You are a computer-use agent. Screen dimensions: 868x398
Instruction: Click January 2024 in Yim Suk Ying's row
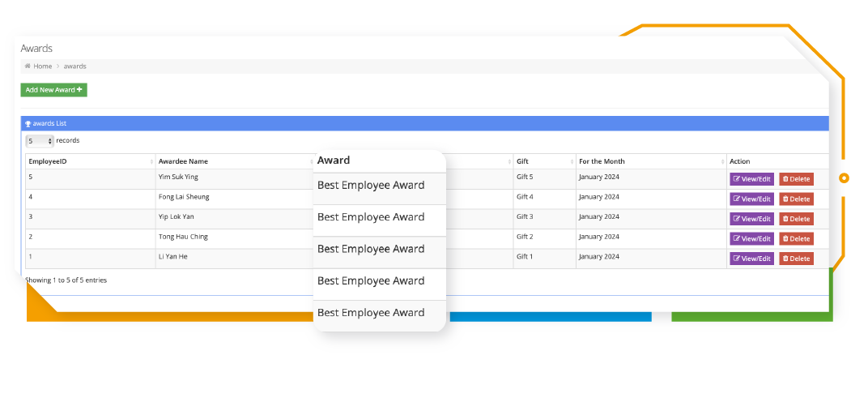pos(599,177)
